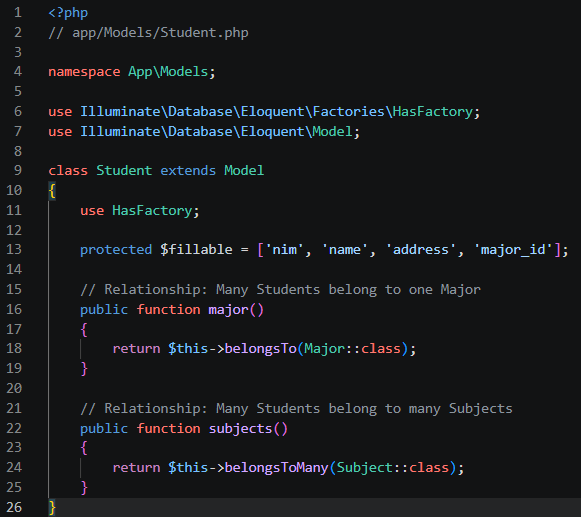Click the Model import on line 7
The width and height of the screenshot is (581, 517).
(x=332, y=132)
